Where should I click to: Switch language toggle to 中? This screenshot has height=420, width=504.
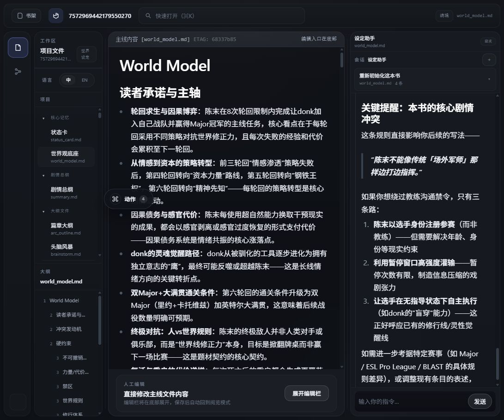pyautogui.click(x=68, y=80)
